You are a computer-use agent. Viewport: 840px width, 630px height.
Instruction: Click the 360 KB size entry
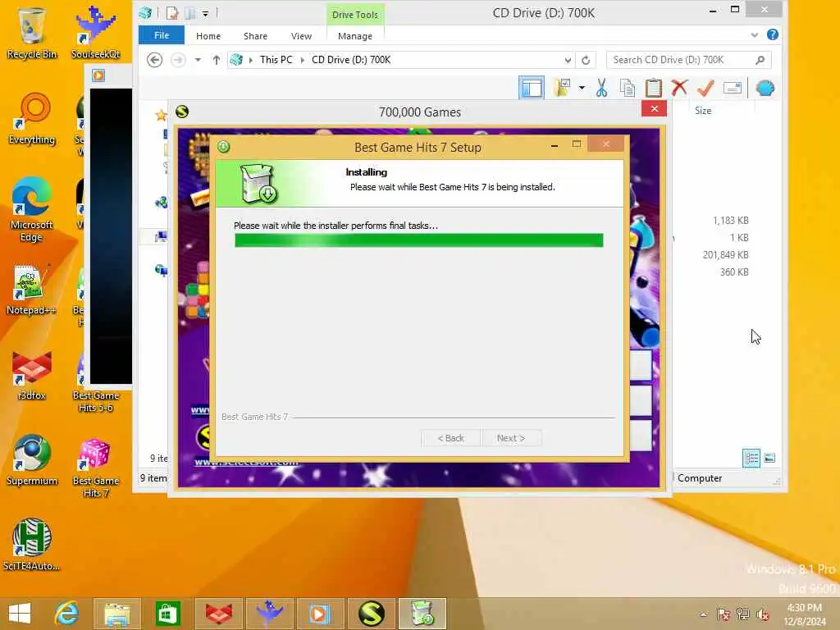coord(734,272)
